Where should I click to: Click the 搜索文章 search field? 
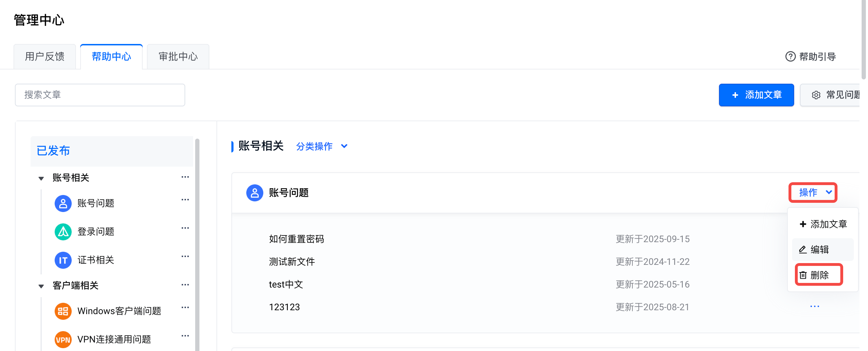tap(100, 95)
